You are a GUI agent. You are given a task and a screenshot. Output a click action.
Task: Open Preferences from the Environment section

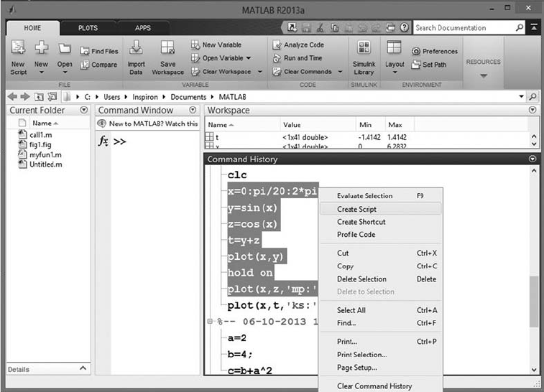click(435, 51)
